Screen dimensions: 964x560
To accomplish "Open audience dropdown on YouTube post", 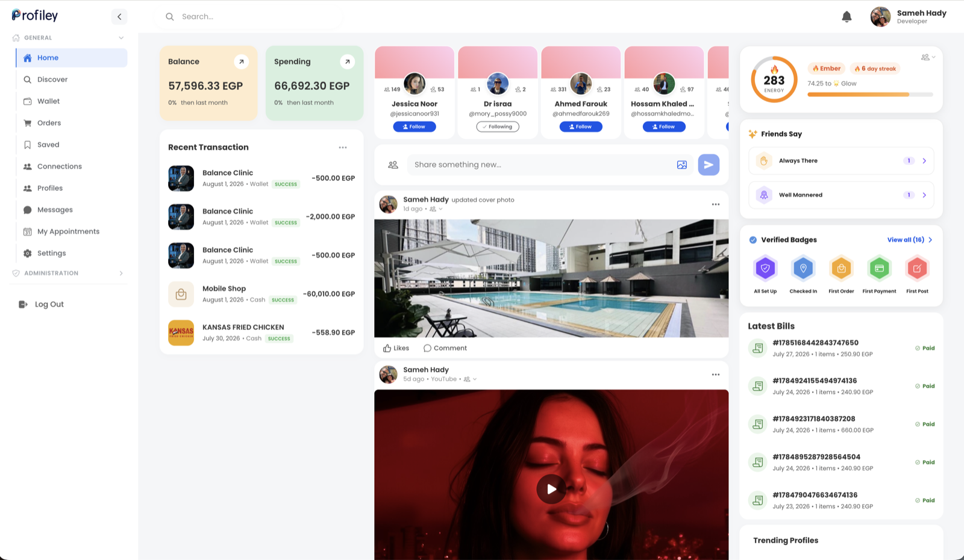I will 470,379.
